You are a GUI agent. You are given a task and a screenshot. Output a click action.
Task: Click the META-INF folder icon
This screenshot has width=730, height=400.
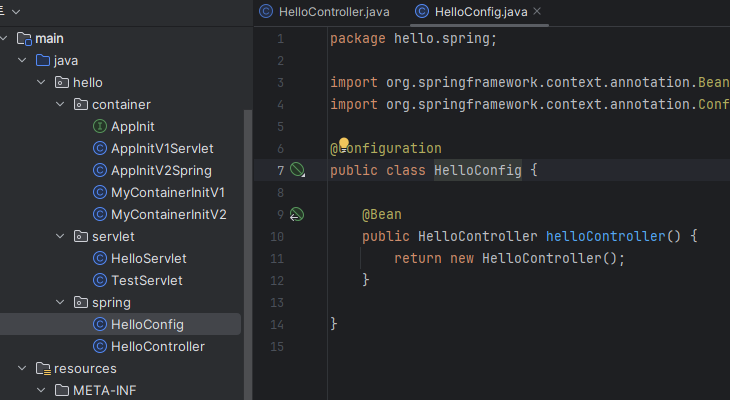click(62, 390)
